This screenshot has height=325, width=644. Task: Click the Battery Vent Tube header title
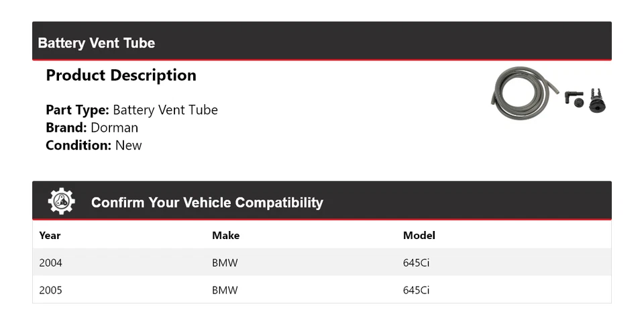point(97,43)
